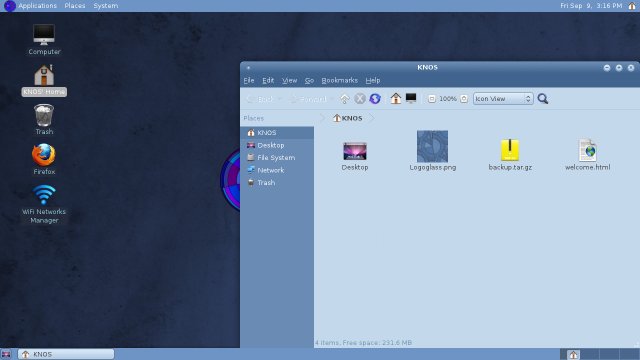Click the Show Desktop button in bottom panel

point(6,354)
